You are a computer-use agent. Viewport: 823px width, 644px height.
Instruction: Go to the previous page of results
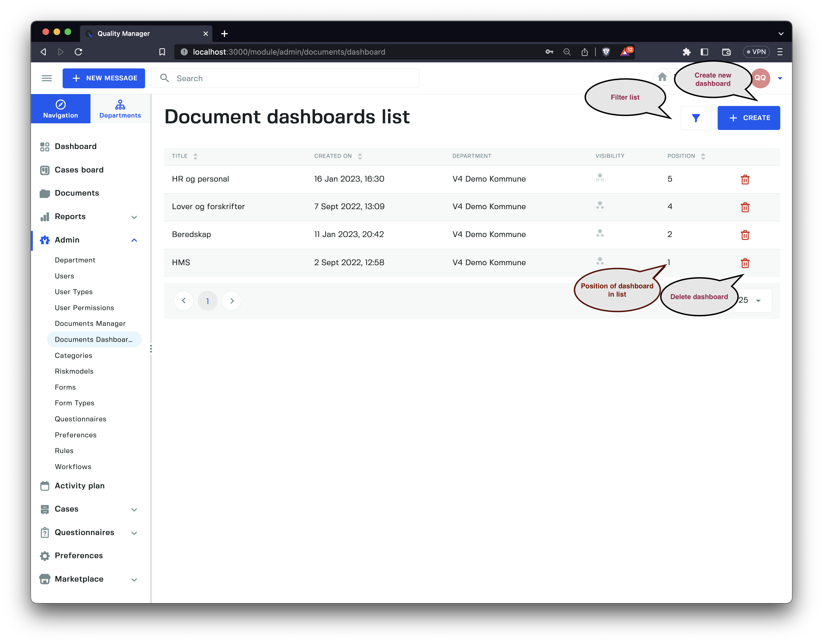[183, 300]
